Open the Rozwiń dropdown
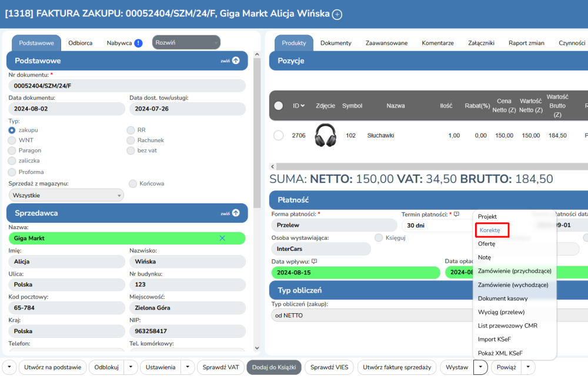 point(186,42)
